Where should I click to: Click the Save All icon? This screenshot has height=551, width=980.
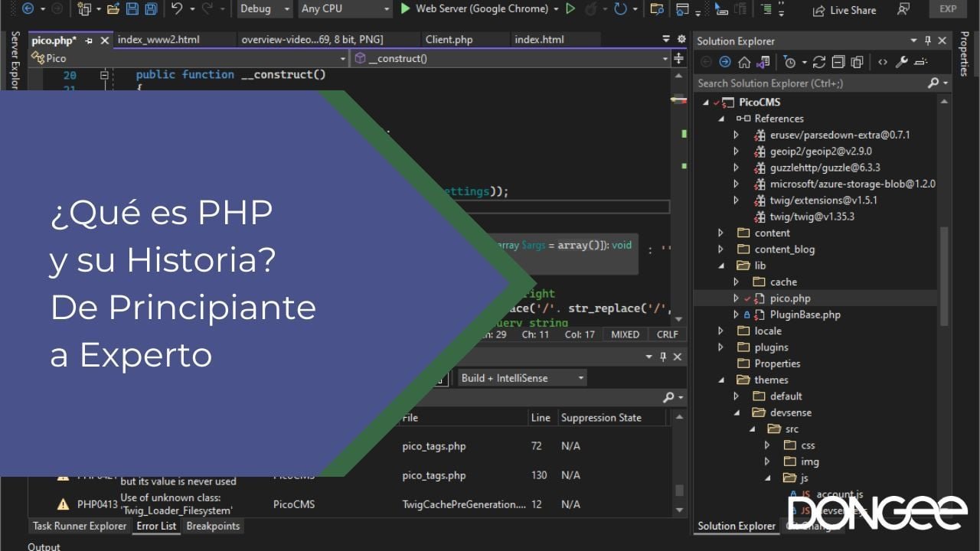[x=151, y=8]
